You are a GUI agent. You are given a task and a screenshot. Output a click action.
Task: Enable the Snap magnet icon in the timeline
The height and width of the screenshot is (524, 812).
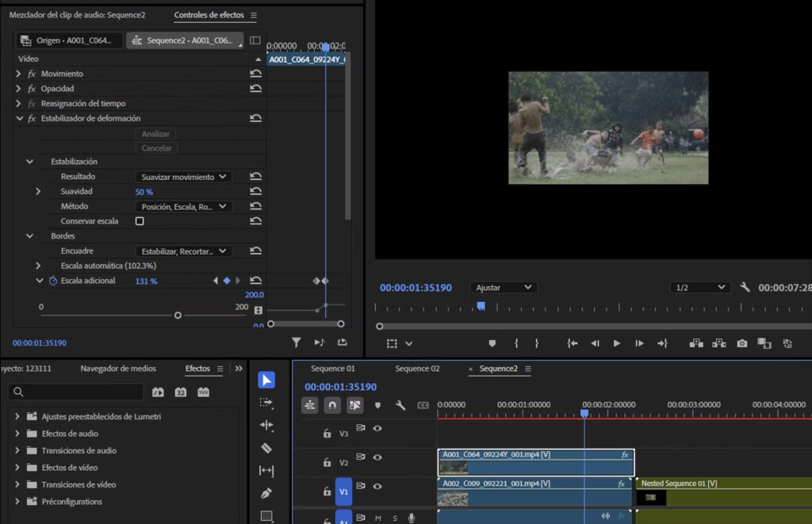pyautogui.click(x=332, y=405)
